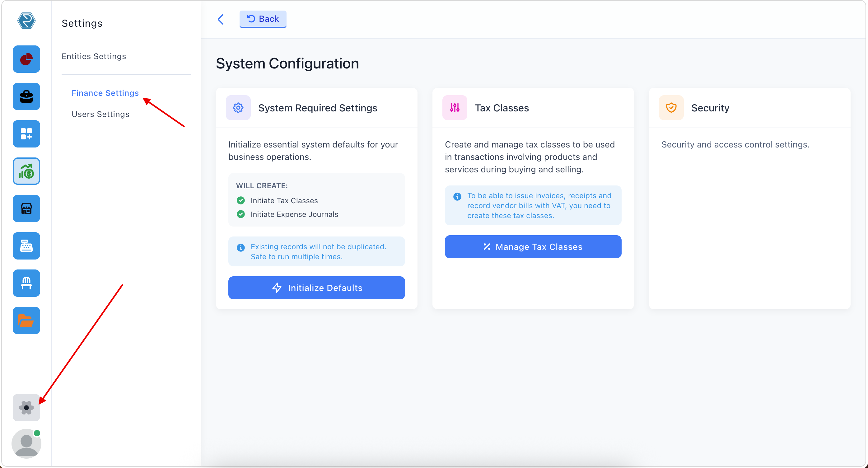Click the orange Security shield badge

(671, 107)
